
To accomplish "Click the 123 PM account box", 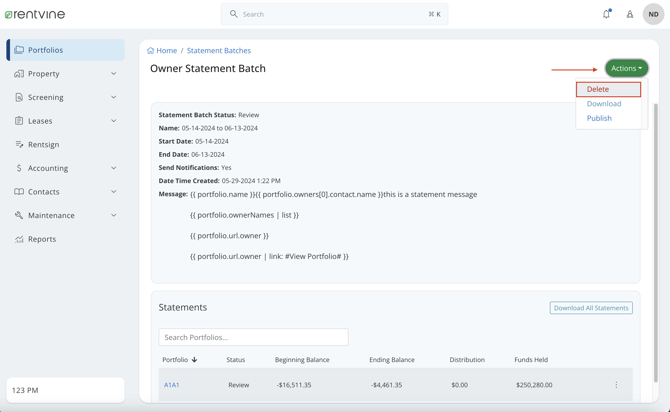I will pyautogui.click(x=65, y=390).
